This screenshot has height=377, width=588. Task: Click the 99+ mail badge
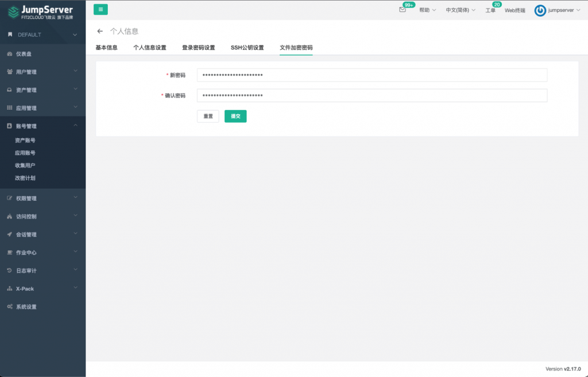(408, 5)
